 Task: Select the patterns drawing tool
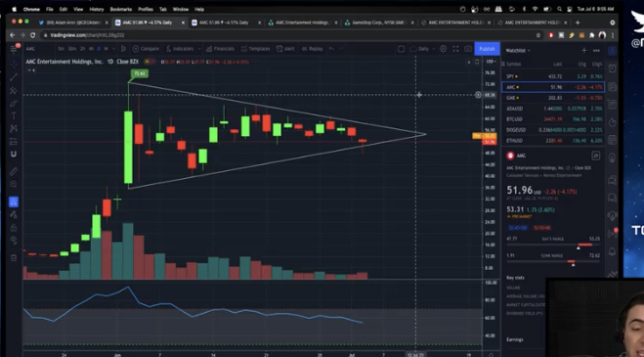click(14, 129)
